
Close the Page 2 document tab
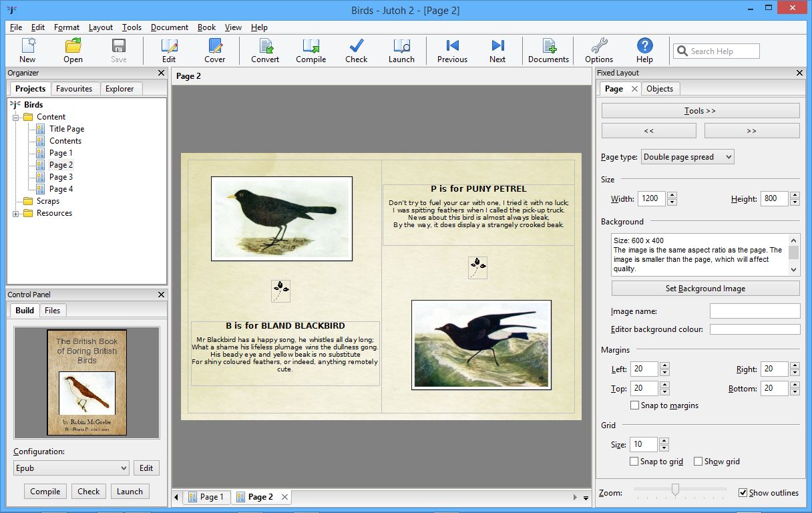click(x=284, y=497)
